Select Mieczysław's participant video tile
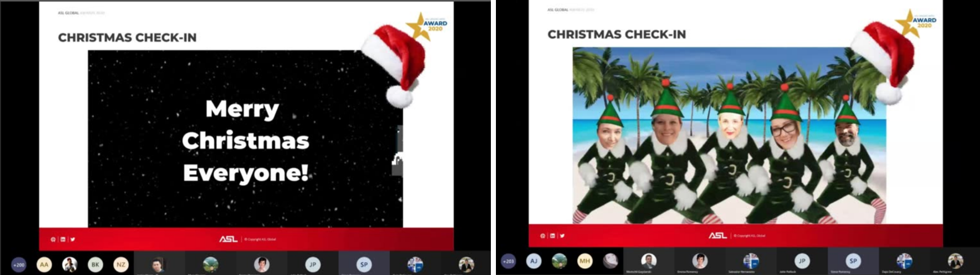The width and height of the screenshot is (980, 275). [x=648, y=261]
